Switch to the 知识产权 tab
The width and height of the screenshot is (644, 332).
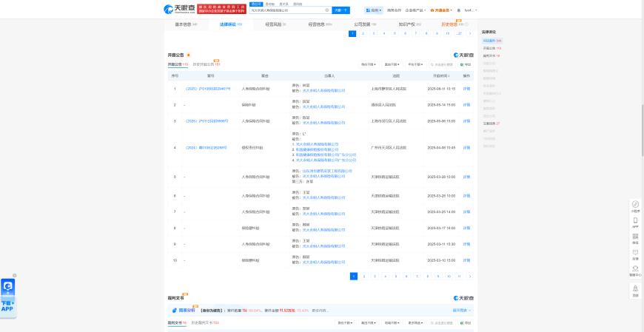coord(409,24)
